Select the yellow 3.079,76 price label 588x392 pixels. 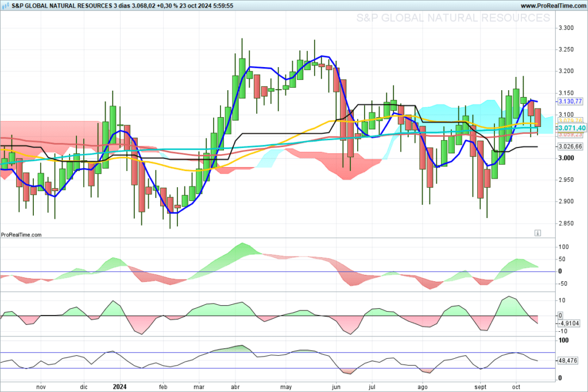pyautogui.click(x=570, y=121)
